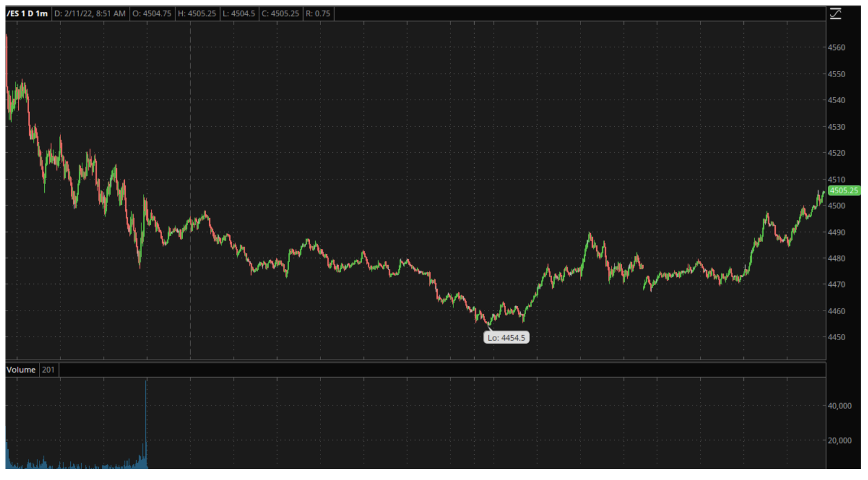This screenshot has width=868, height=480.
Task: Click the 4560 price axis label
Action: (x=836, y=48)
